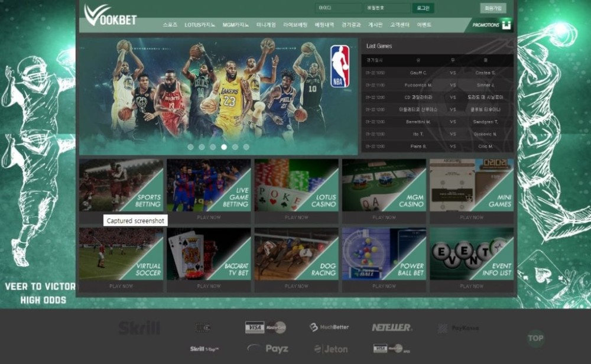Click PLAY NOW under Dog Racing

click(296, 286)
